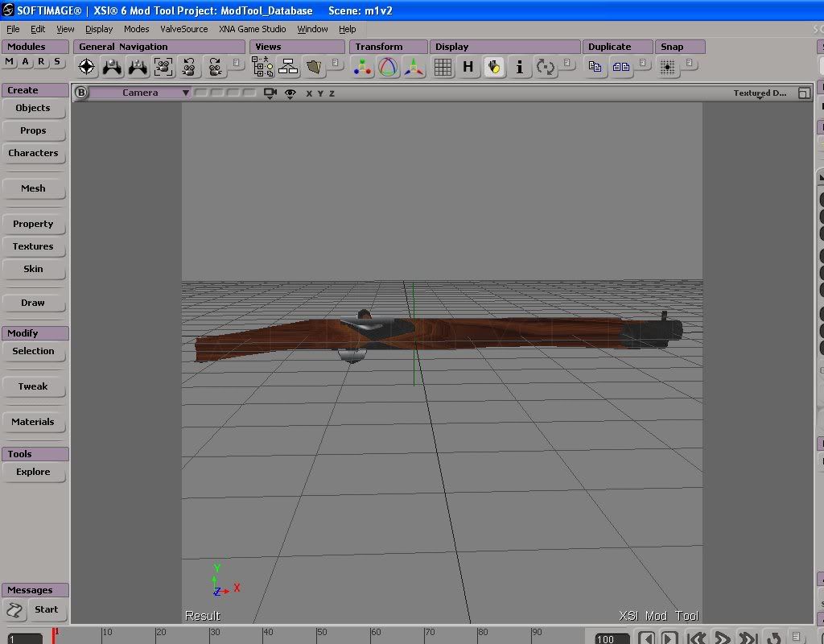Open the Help menu
The height and width of the screenshot is (644, 824).
pyautogui.click(x=347, y=29)
